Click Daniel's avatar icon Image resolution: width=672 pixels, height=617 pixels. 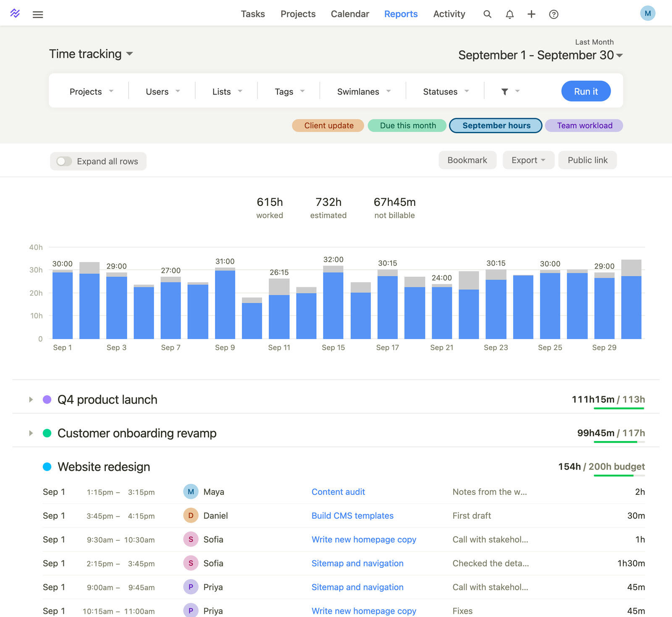click(191, 516)
